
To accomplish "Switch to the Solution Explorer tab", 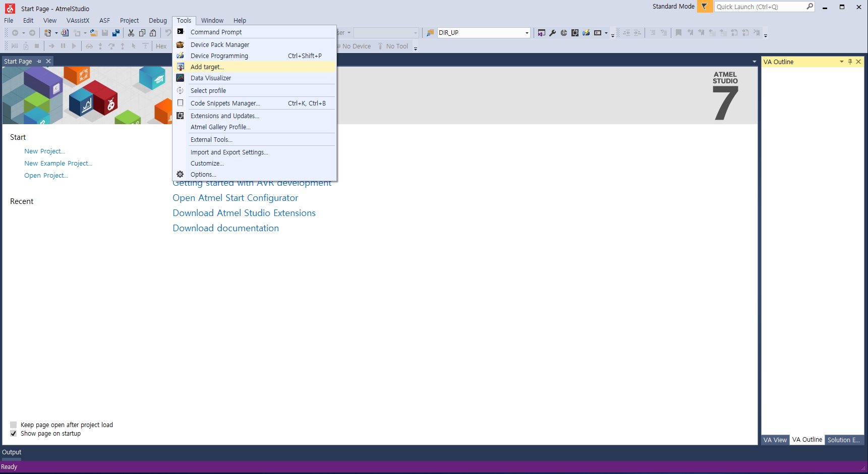I will coord(844,440).
